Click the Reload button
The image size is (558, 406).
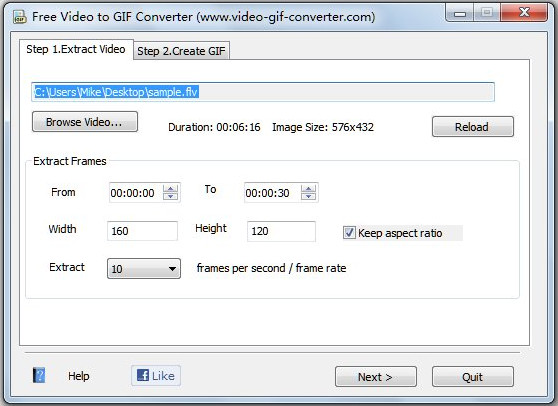click(x=473, y=127)
